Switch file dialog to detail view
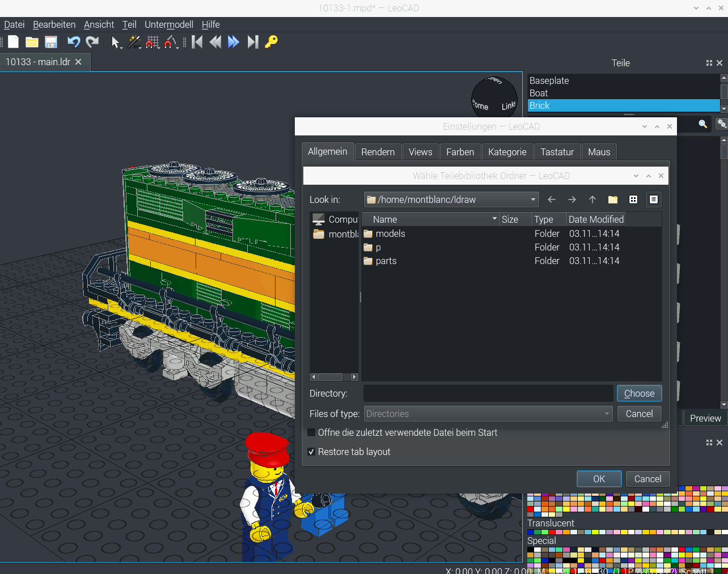This screenshot has width=728, height=574. click(x=654, y=199)
